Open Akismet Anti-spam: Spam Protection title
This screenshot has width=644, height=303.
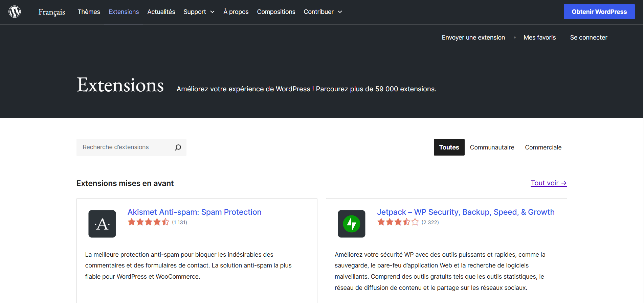tap(195, 212)
